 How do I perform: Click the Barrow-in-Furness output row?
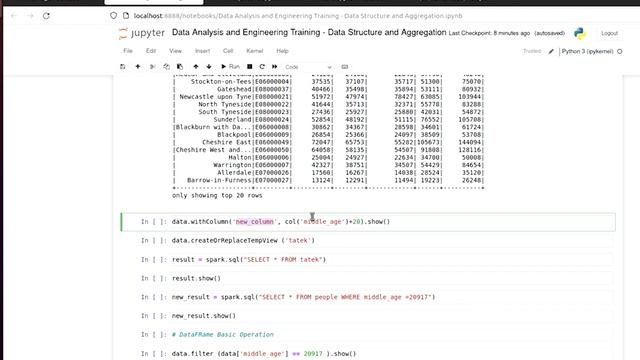click(329, 180)
